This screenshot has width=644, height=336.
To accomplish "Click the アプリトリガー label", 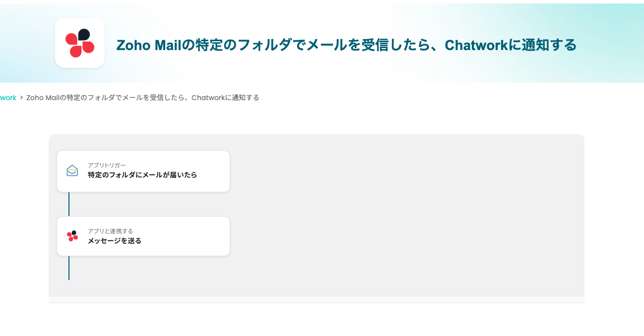I will pos(107,165).
